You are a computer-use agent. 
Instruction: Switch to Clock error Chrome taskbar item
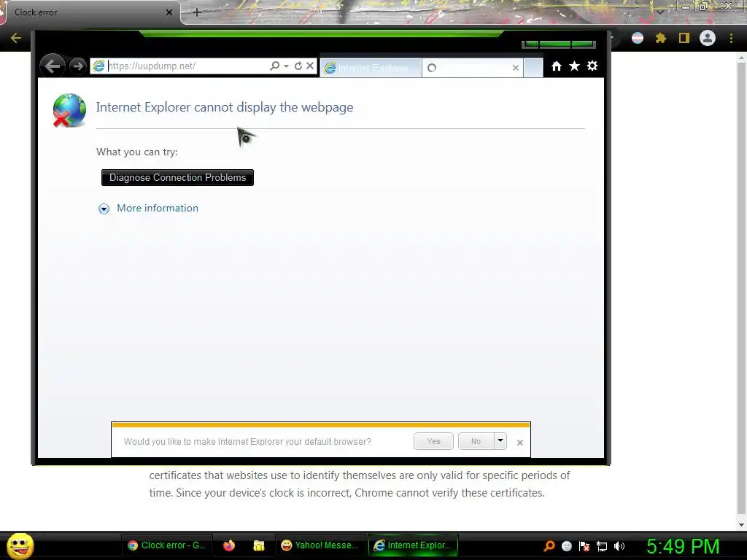point(166,545)
